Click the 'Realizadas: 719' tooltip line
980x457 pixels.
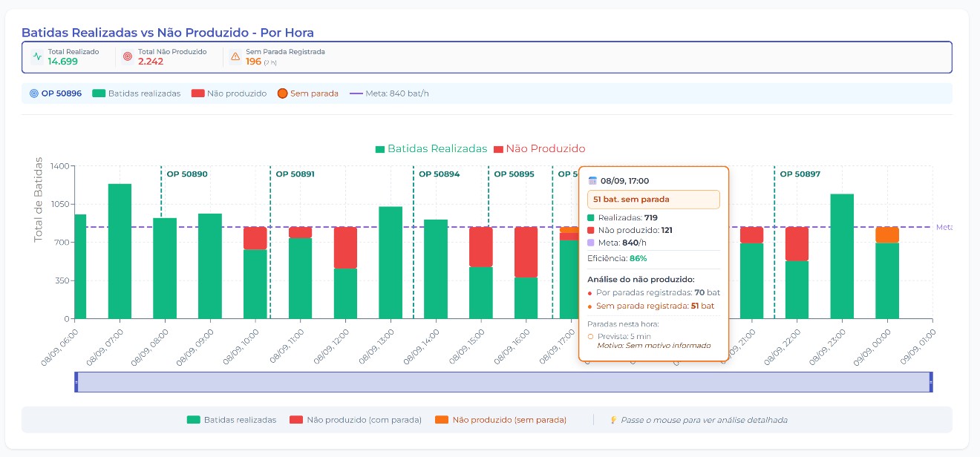click(x=622, y=217)
